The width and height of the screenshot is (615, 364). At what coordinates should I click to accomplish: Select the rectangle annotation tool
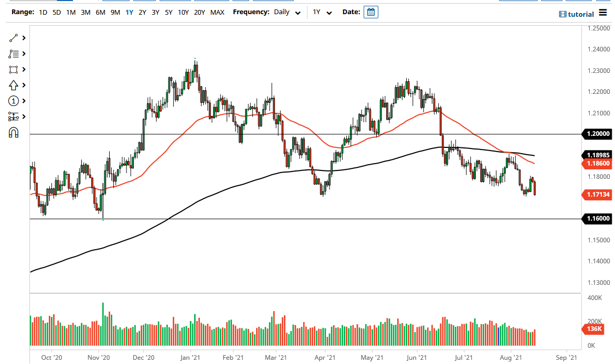[x=14, y=69]
